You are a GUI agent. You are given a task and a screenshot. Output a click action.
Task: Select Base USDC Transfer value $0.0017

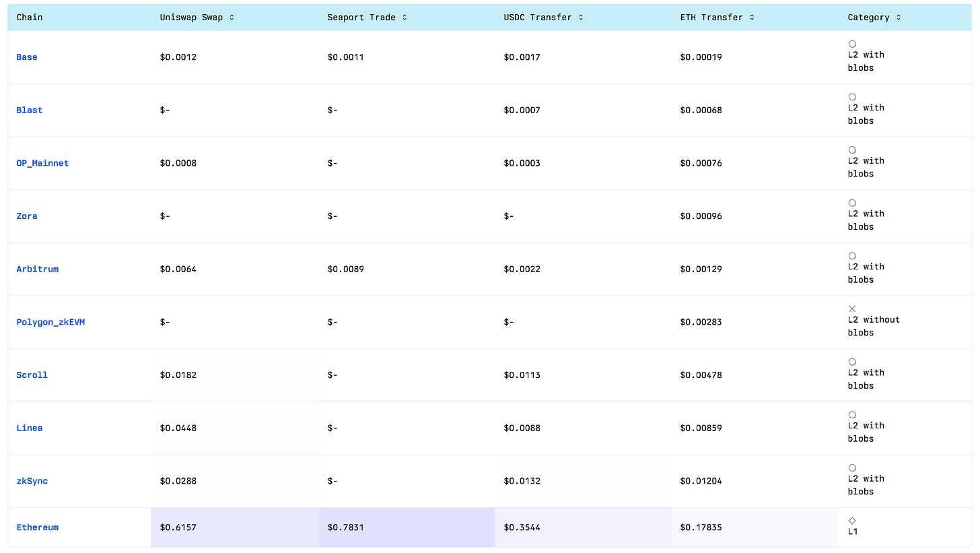(x=522, y=57)
